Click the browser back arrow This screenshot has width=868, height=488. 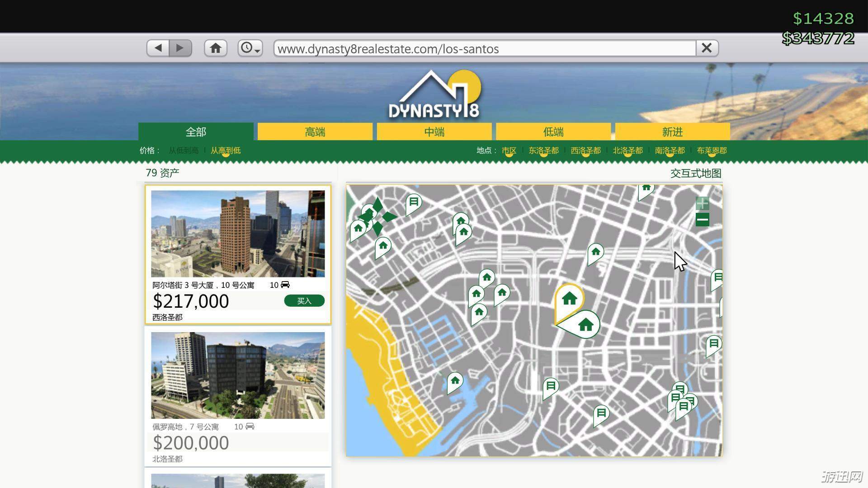tap(158, 48)
